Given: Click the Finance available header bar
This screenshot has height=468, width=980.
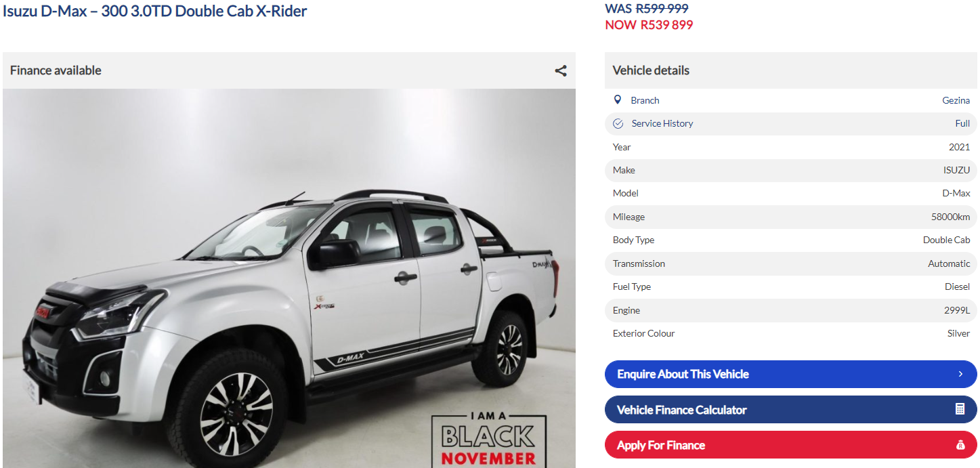Looking at the screenshot, I should click(x=289, y=70).
